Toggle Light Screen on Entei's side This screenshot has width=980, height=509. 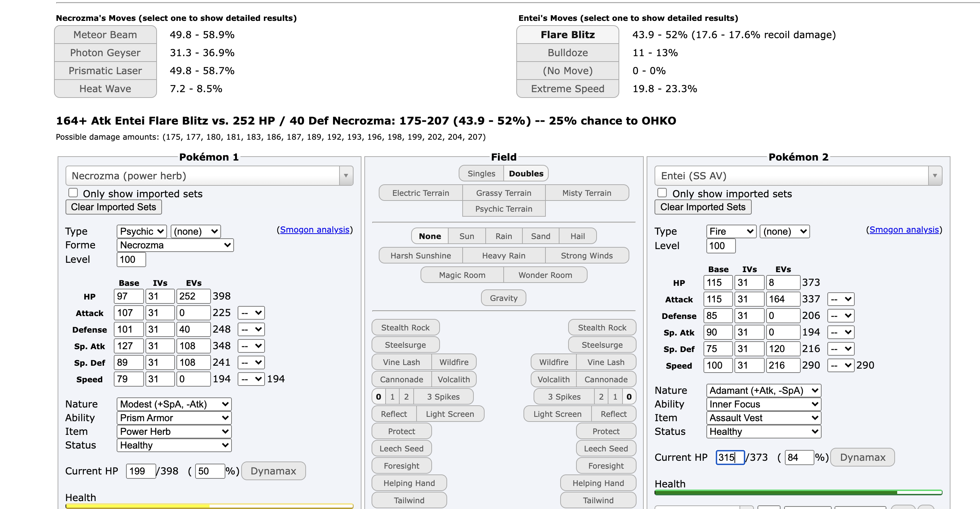pos(557,414)
